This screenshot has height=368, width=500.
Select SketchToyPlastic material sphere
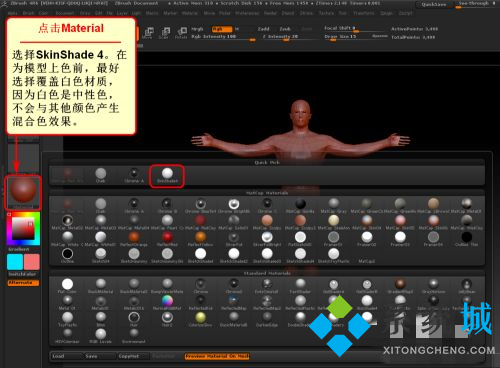(333, 255)
